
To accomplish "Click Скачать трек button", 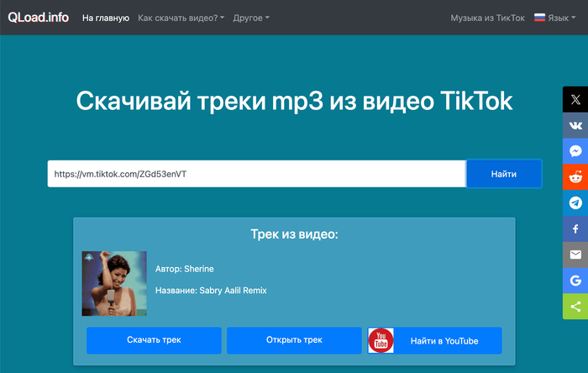I will (x=154, y=340).
